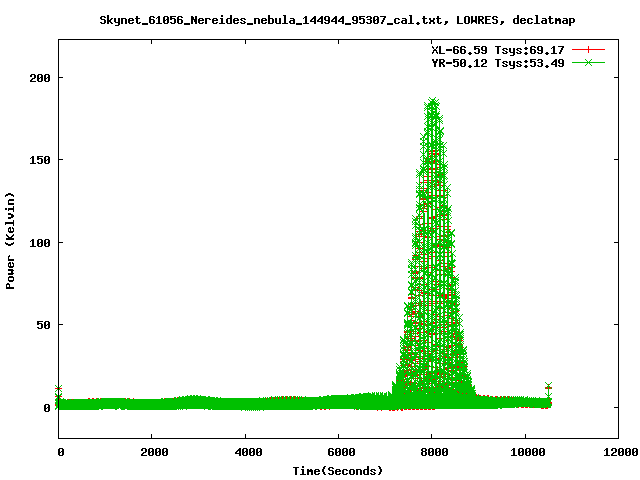Click the top of the signal peak
Screen dimensions: 640x480
[x=432, y=102]
